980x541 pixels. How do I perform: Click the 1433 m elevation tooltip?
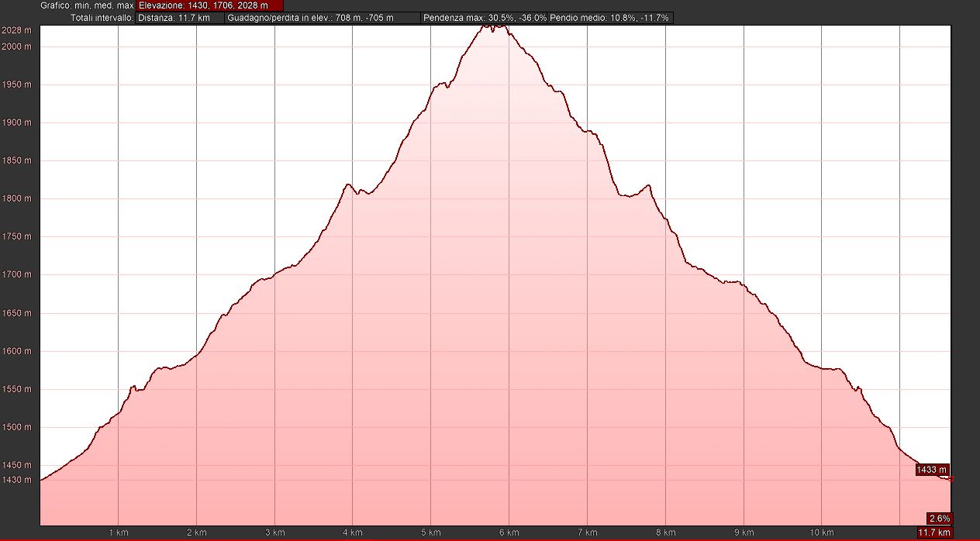coord(932,470)
